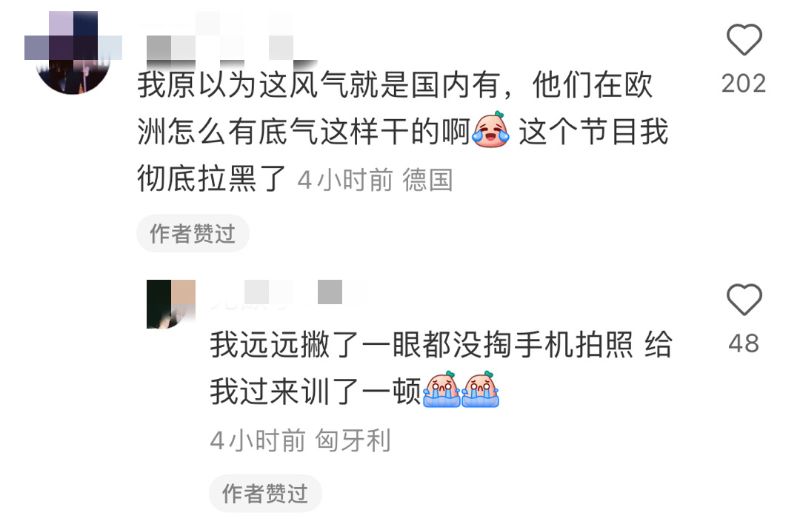Like the reply with 48 likes

(x=744, y=300)
